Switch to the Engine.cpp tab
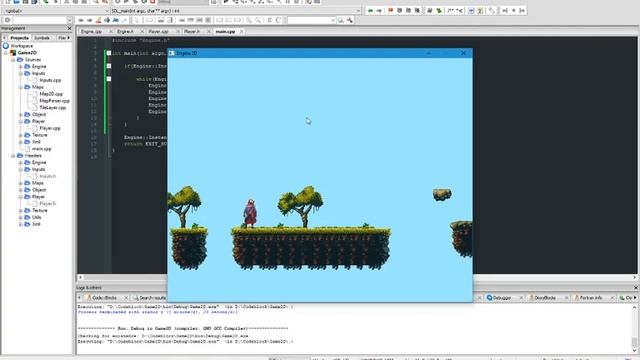 pyautogui.click(x=91, y=31)
